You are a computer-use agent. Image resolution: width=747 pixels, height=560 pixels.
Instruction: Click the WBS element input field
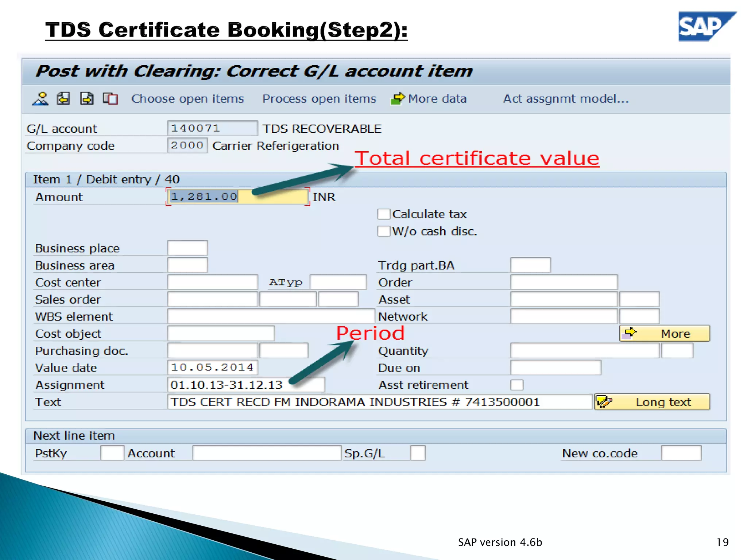point(271,316)
